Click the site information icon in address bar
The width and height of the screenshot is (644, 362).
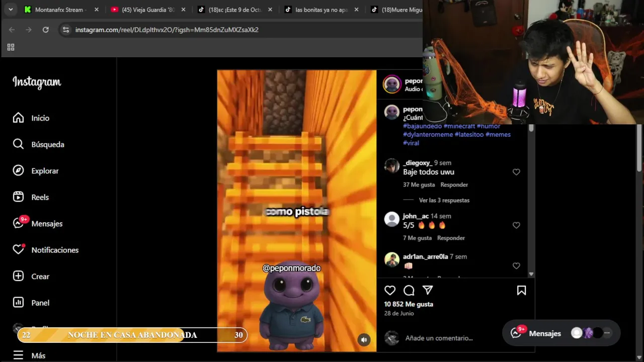[66, 30]
